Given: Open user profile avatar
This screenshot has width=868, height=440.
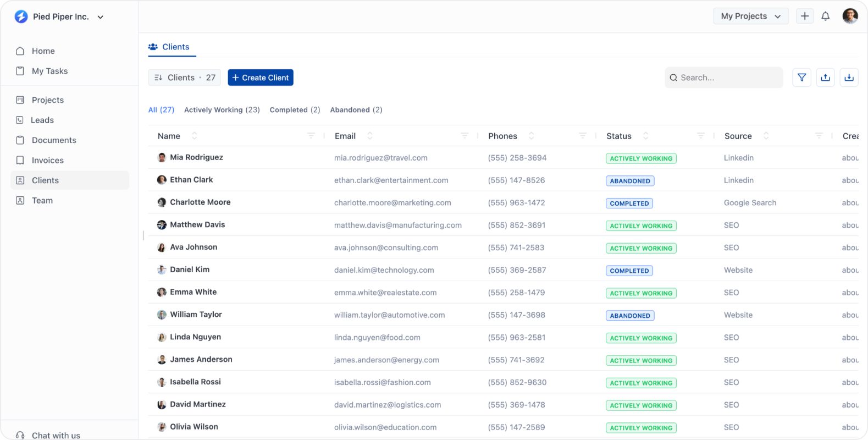Looking at the screenshot, I should coord(850,16).
